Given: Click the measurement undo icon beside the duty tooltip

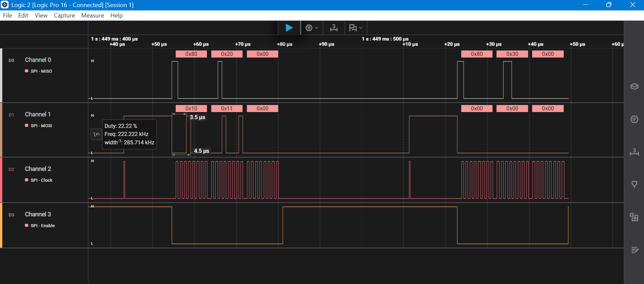Looking at the screenshot, I should [96, 134].
